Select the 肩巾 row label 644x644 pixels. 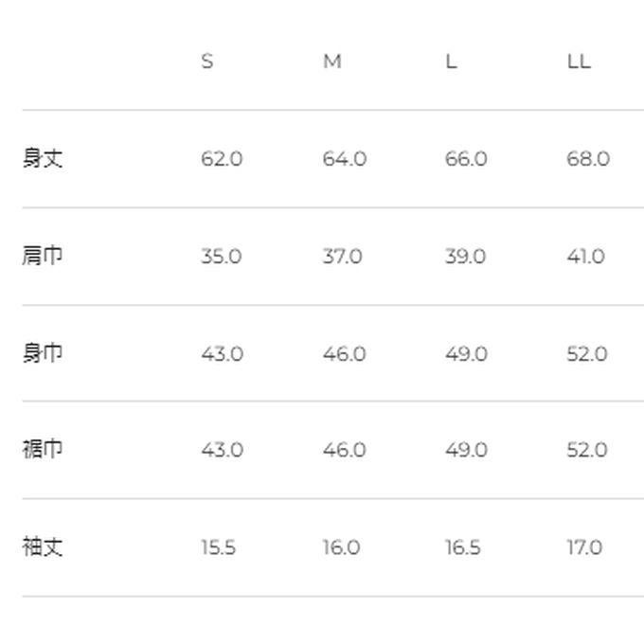(43, 257)
